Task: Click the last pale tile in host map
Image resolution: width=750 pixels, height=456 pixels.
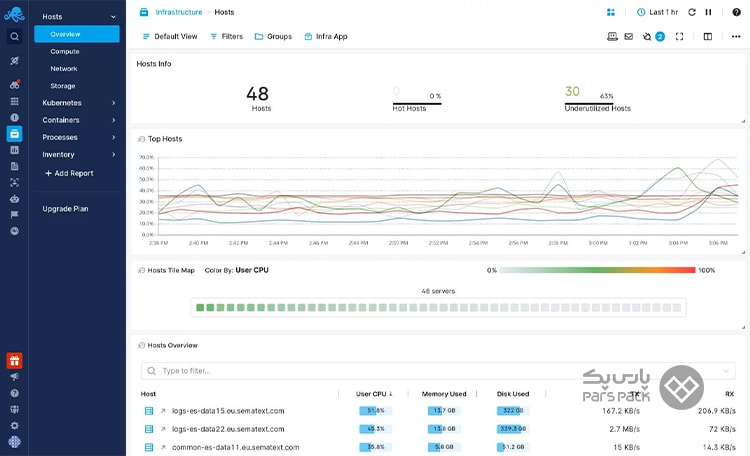Action: point(677,308)
